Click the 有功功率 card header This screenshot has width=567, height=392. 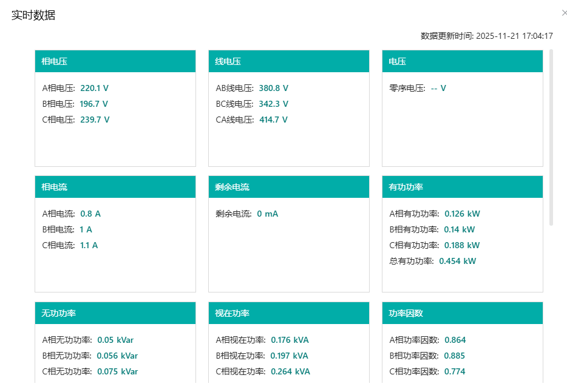(x=463, y=187)
